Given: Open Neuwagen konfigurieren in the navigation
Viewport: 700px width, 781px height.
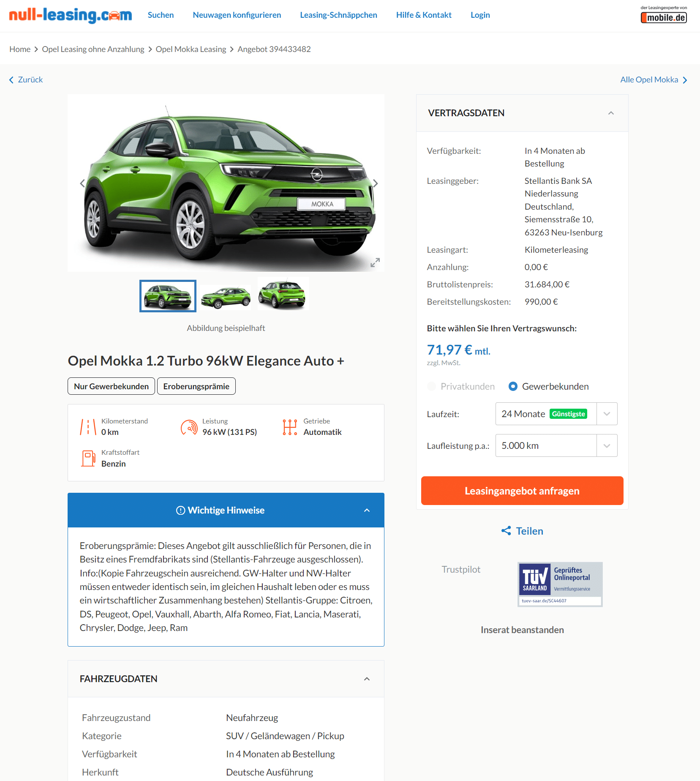Looking at the screenshot, I should coord(237,15).
